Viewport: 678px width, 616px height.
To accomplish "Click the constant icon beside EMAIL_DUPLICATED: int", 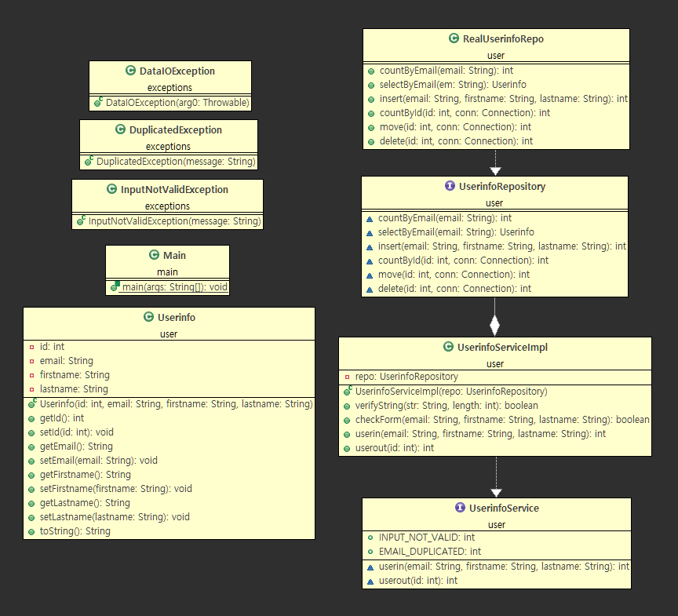I will pyautogui.click(x=370, y=552).
